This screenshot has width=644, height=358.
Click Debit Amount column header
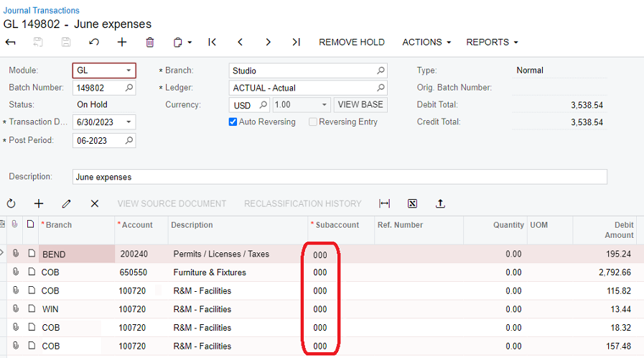619,230
